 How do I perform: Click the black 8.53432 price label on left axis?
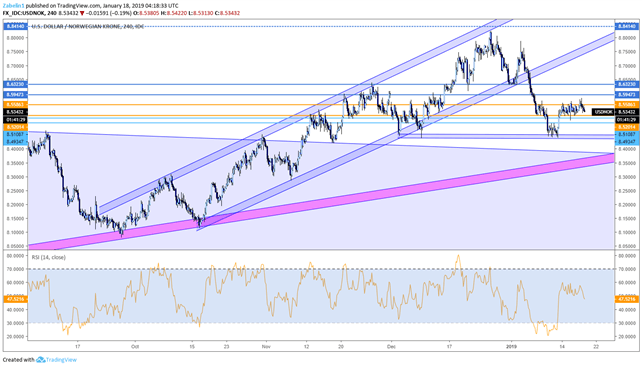click(x=16, y=112)
